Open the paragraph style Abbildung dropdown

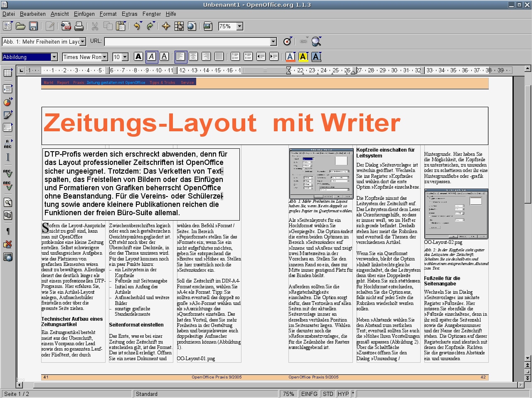click(54, 57)
